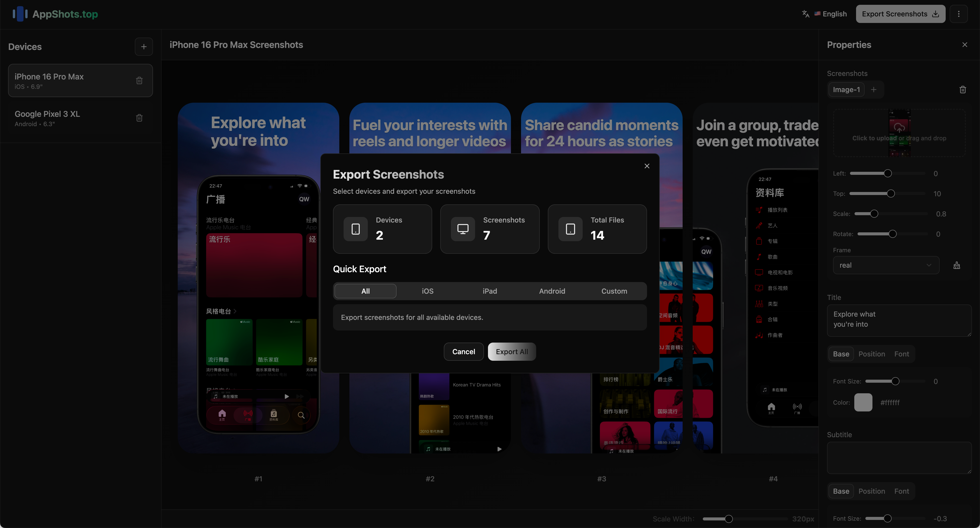This screenshot has height=528, width=980.
Task: Adjust the Subtitle Font Size slider
Action: point(895,518)
